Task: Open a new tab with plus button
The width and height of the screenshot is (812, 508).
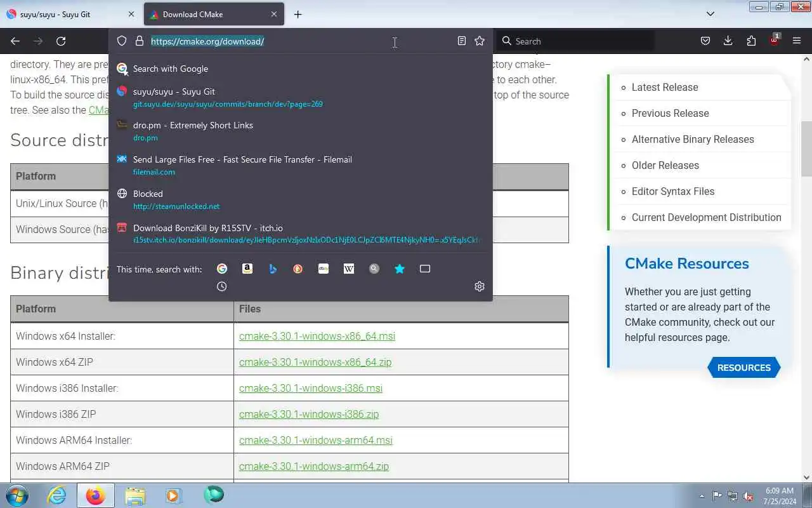Action: [x=298, y=14]
